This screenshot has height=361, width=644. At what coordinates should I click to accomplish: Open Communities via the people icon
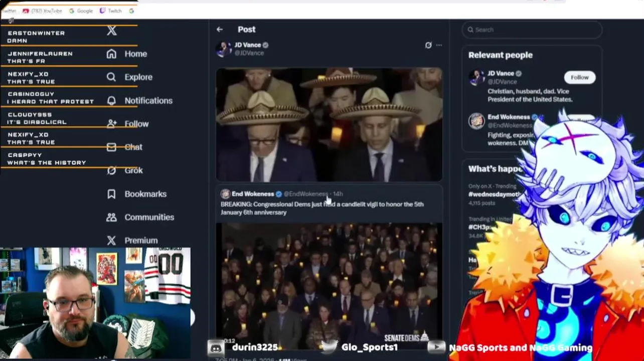(x=111, y=217)
